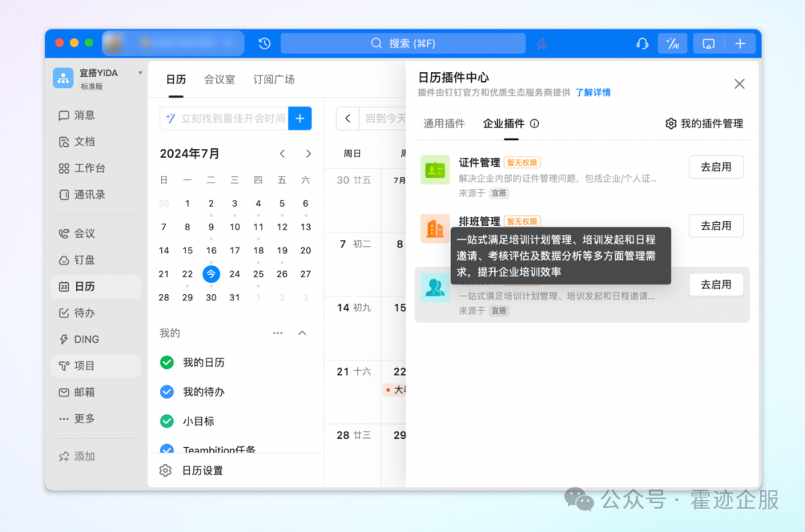
Task: Expand the 宜搭YIDA organization dropdown arrow
Action: click(140, 73)
